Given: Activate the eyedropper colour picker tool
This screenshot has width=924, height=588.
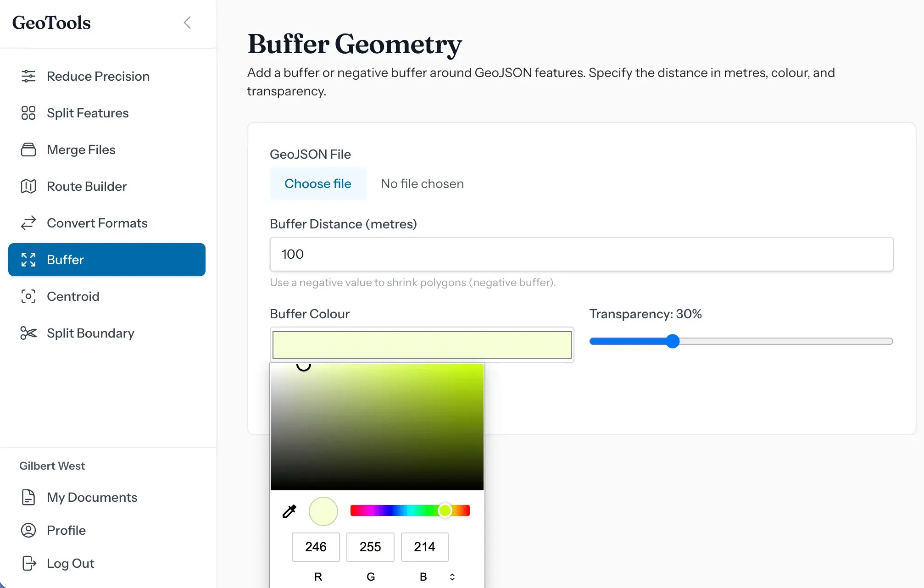Looking at the screenshot, I should coord(289,511).
